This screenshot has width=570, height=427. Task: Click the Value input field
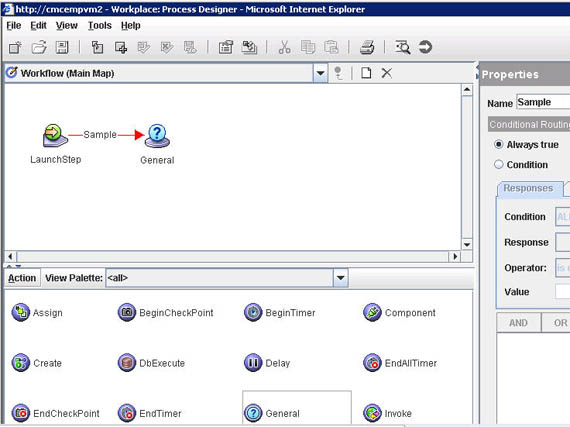click(562, 291)
